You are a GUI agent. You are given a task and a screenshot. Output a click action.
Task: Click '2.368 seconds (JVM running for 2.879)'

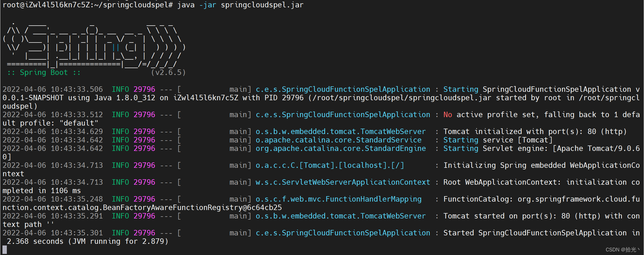tap(88, 241)
